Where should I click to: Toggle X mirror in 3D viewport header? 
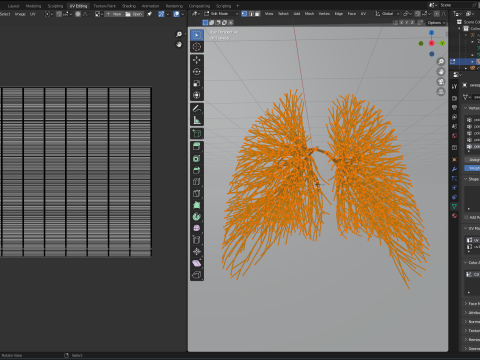tap(401, 23)
